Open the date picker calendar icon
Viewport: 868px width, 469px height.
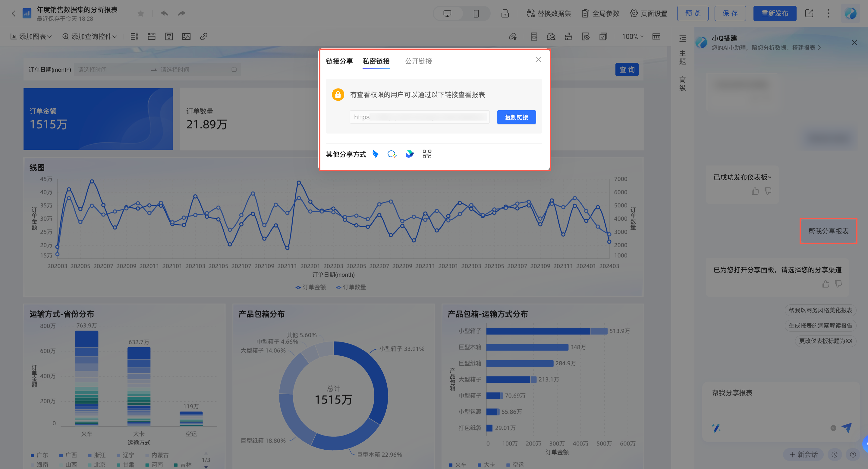[234, 70]
